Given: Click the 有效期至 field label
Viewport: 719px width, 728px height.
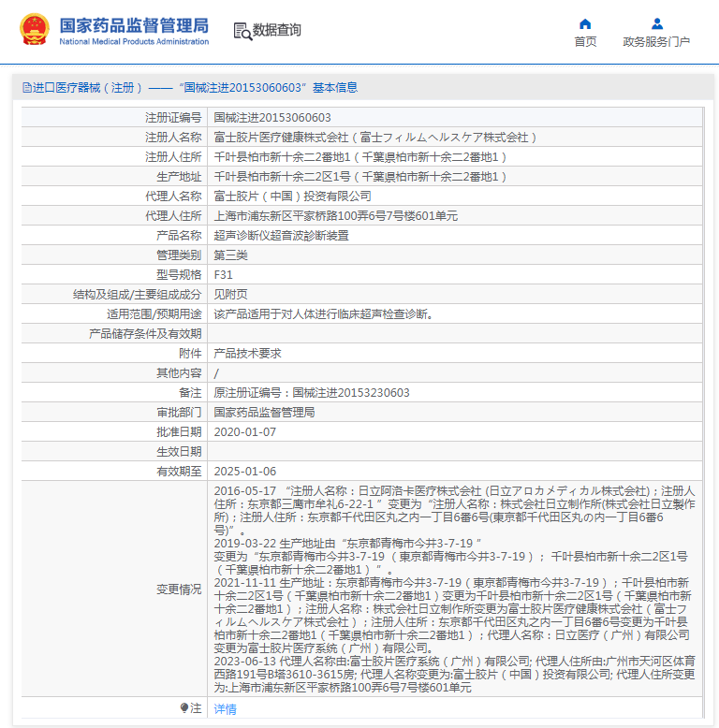Looking at the screenshot, I should (179, 472).
